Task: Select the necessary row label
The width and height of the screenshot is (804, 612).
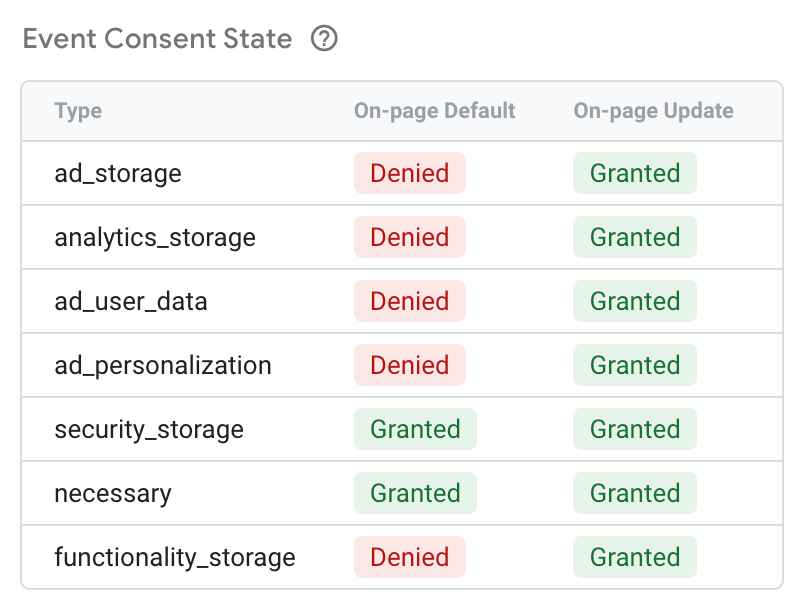Action: [x=113, y=493]
